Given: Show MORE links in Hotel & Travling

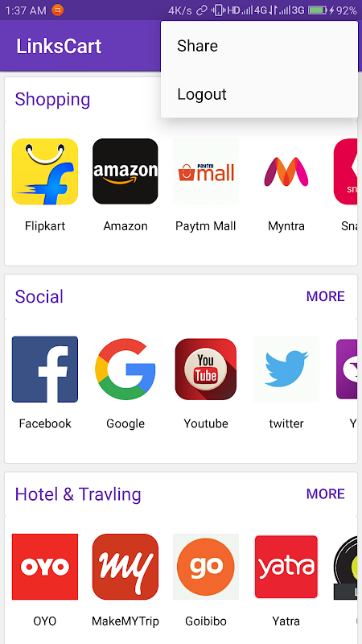Looking at the screenshot, I should (326, 493).
